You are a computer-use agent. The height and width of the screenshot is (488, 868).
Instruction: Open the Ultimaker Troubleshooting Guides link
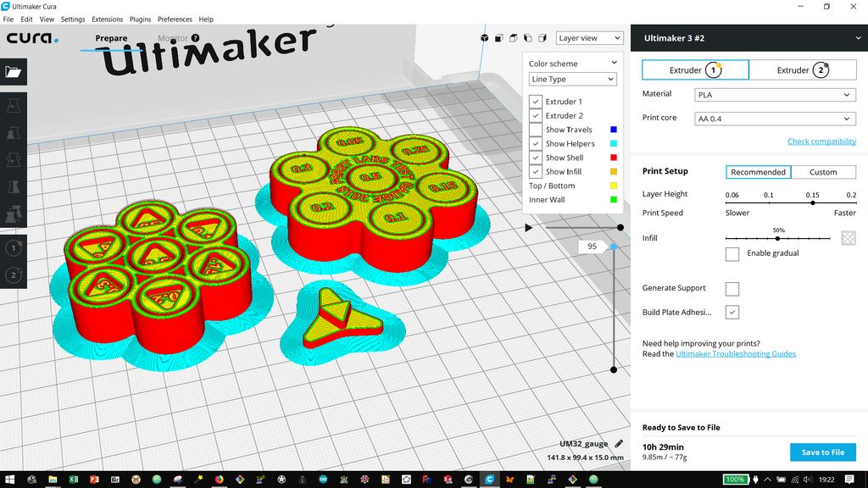pyautogui.click(x=736, y=354)
